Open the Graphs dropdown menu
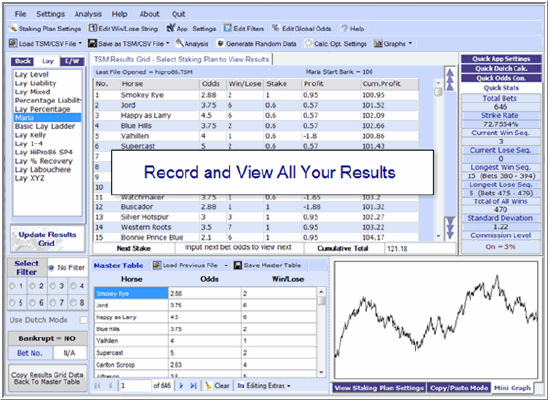Image resolution: width=550 pixels, height=400 pixels. (x=410, y=44)
